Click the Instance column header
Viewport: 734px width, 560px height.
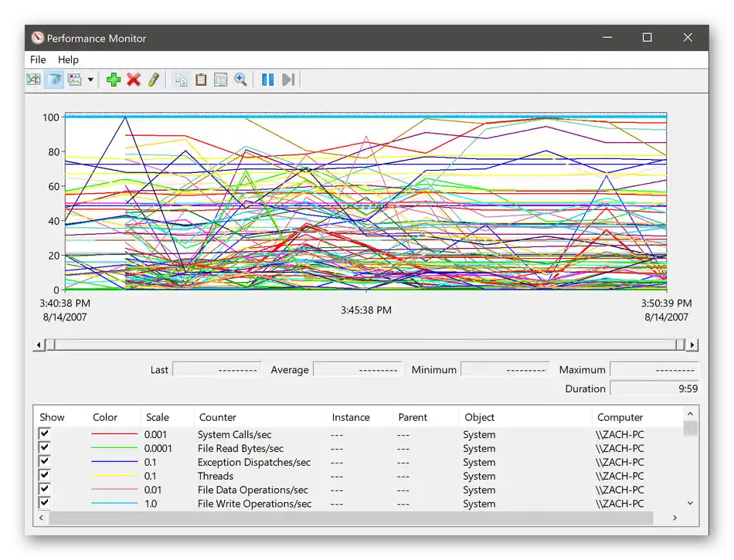351,417
